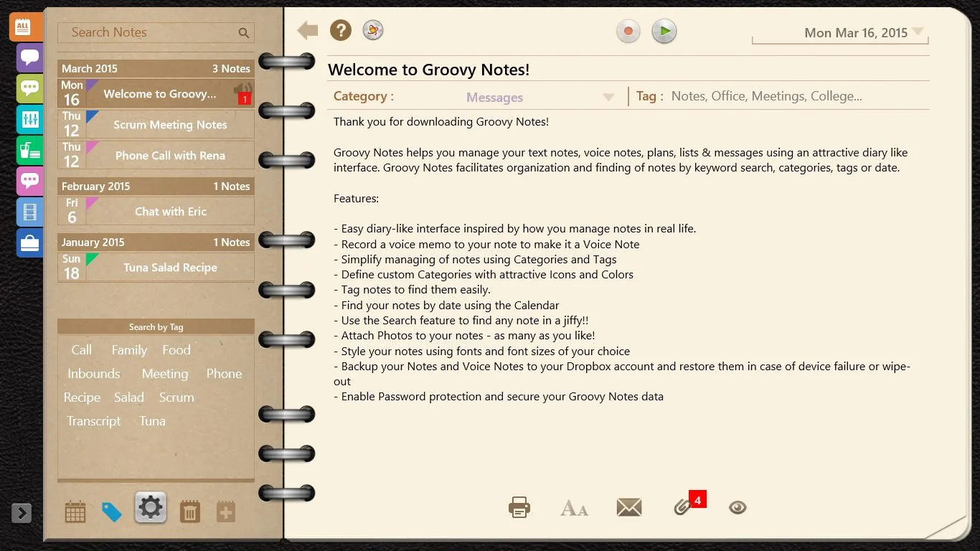Click the blue tag search icon
The image size is (980, 551).
point(112,512)
